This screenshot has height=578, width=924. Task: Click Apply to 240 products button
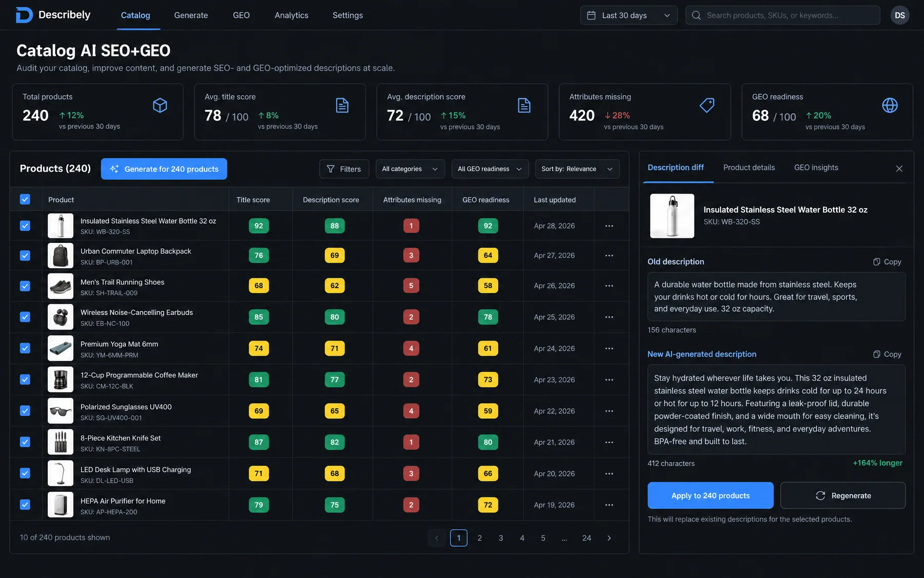coord(710,495)
